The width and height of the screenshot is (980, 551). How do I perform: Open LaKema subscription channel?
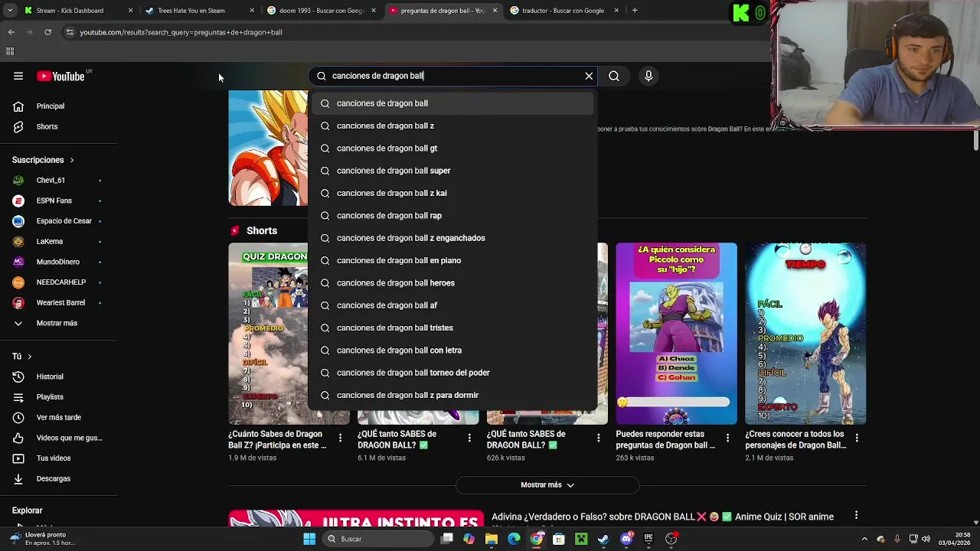[51, 241]
